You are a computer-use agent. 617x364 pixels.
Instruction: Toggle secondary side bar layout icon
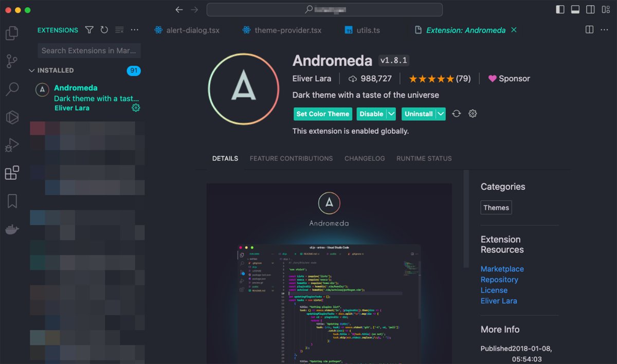pyautogui.click(x=591, y=10)
